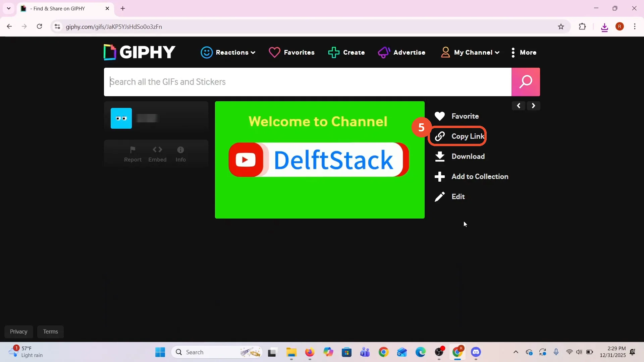Report this GIF with the flag icon
Screen dimensions: 644x362
click(132, 154)
